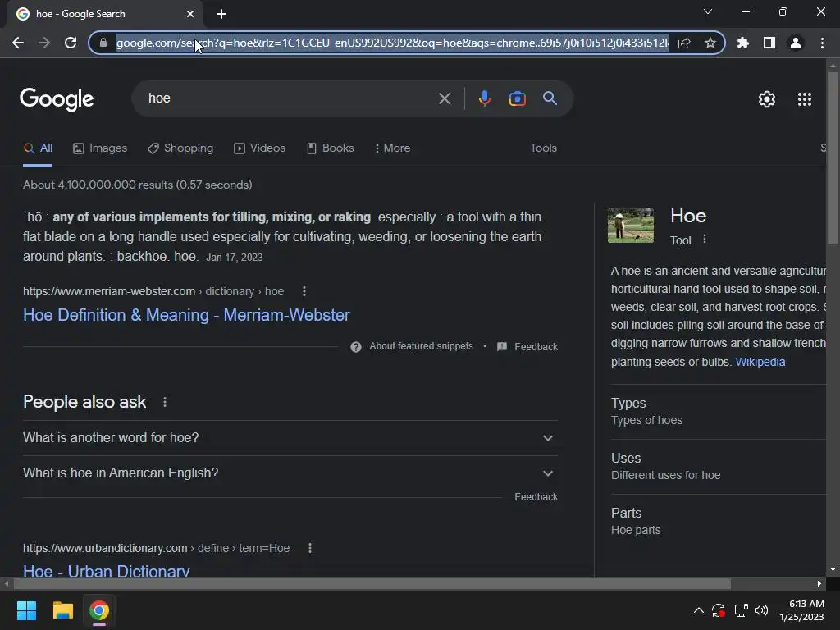Select the All results tab
Image resolution: width=840 pixels, height=630 pixels.
pyautogui.click(x=38, y=148)
